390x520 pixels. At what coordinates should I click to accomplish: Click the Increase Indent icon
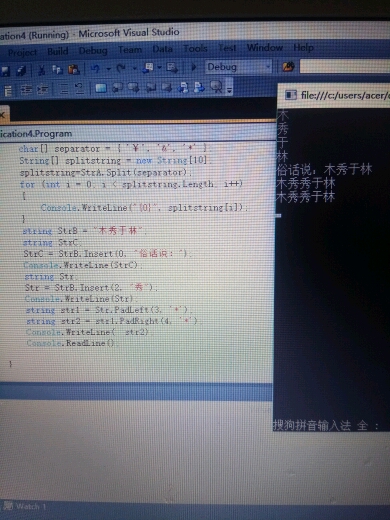point(43,89)
